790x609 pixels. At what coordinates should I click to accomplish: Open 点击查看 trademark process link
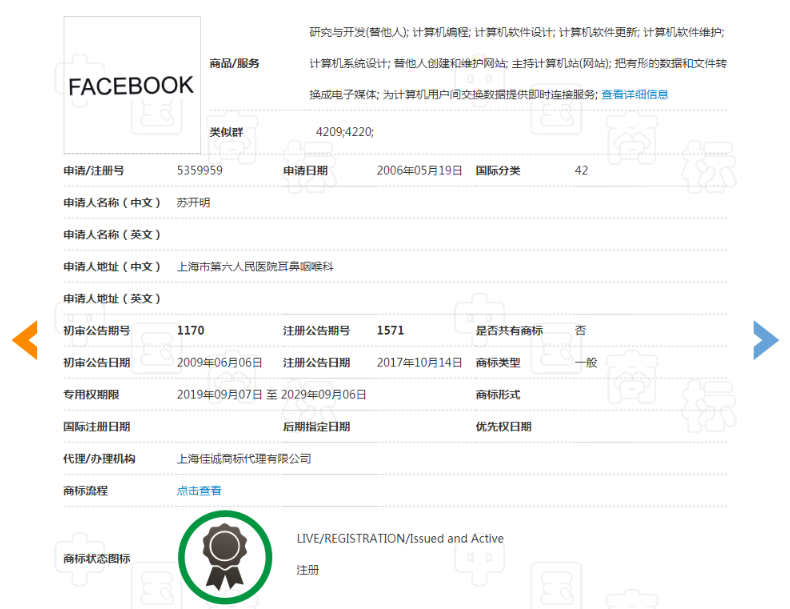[x=199, y=491]
